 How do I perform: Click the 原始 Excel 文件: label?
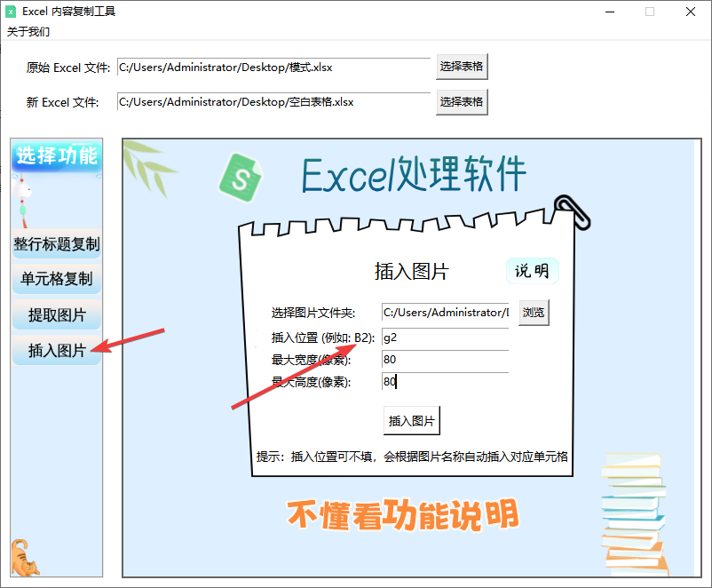pyautogui.click(x=68, y=68)
